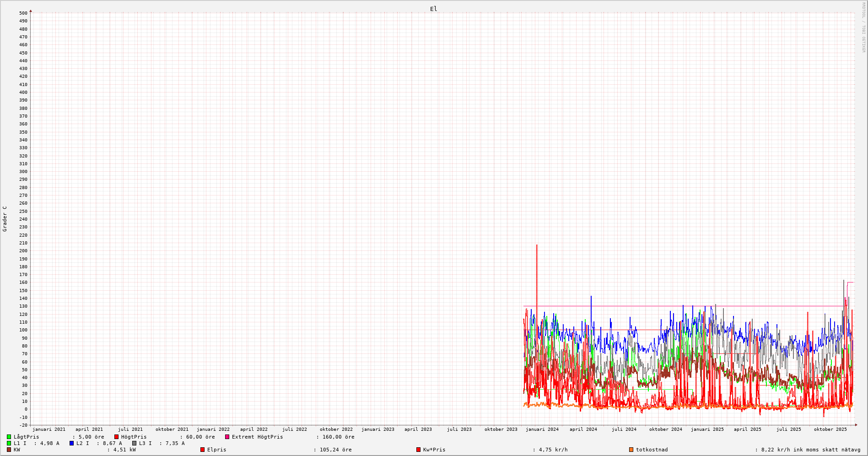Click the red Elpris legend swatch
Image resolution: width=868 pixels, height=456 pixels.
pos(202,450)
